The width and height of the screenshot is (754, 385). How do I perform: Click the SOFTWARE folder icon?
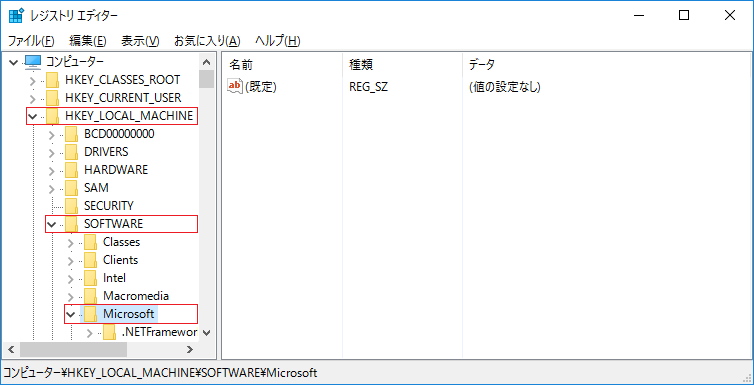click(x=72, y=224)
